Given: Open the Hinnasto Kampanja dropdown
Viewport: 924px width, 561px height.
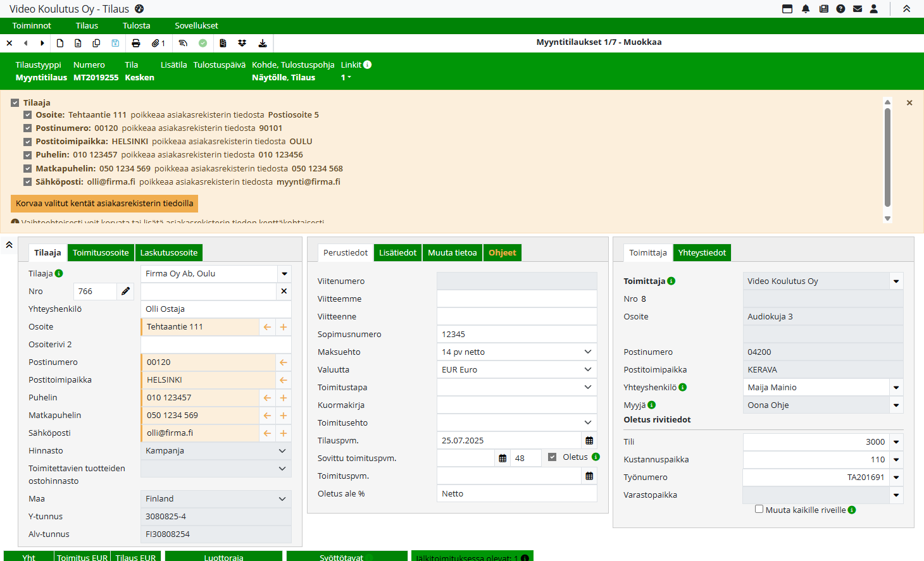Looking at the screenshot, I should 282,451.
